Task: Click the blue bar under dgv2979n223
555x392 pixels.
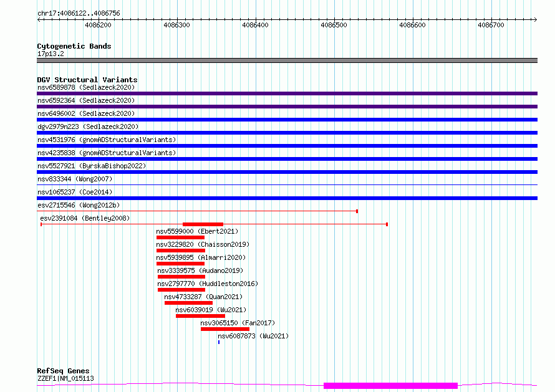Action: [287, 133]
